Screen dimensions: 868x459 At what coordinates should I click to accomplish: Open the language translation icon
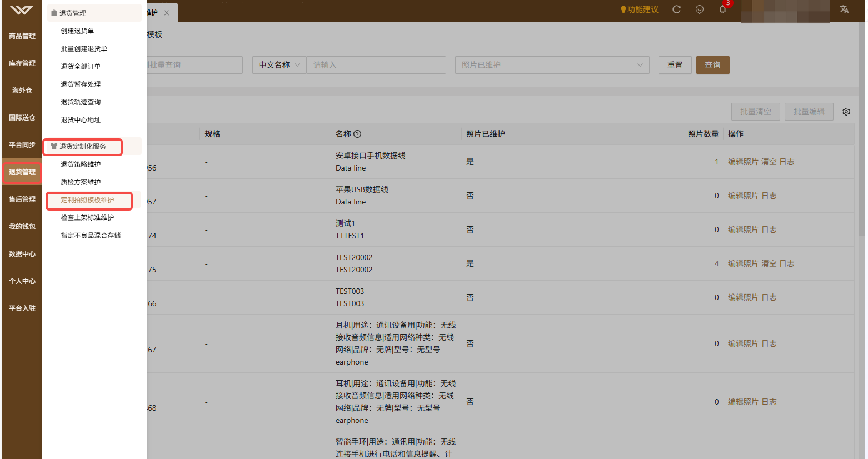[844, 9]
